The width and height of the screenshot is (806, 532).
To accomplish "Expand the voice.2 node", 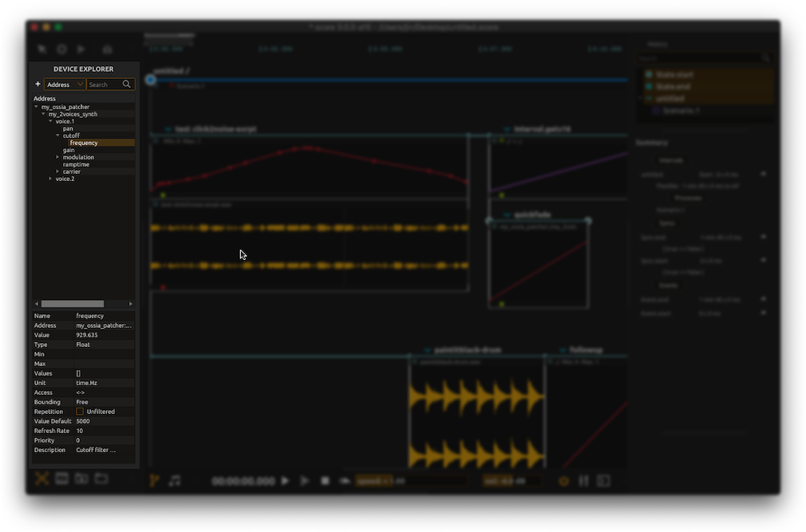I will pyautogui.click(x=50, y=179).
